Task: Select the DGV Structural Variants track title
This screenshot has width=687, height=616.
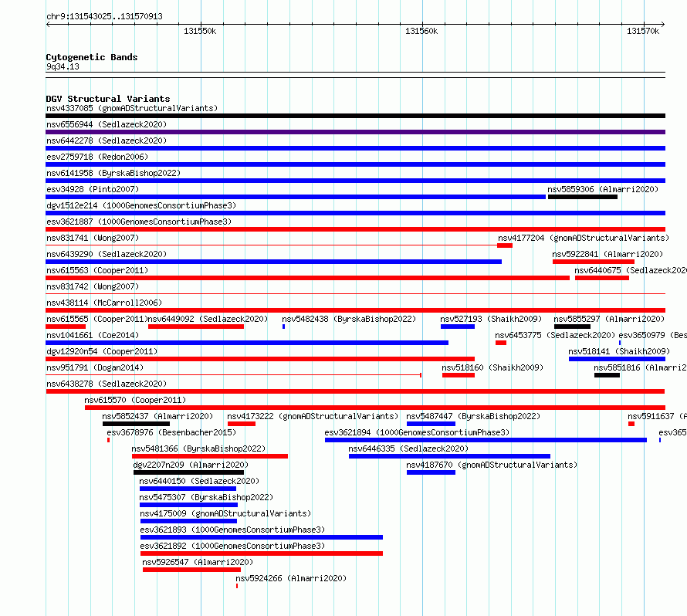Action: click(x=108, y=99)
